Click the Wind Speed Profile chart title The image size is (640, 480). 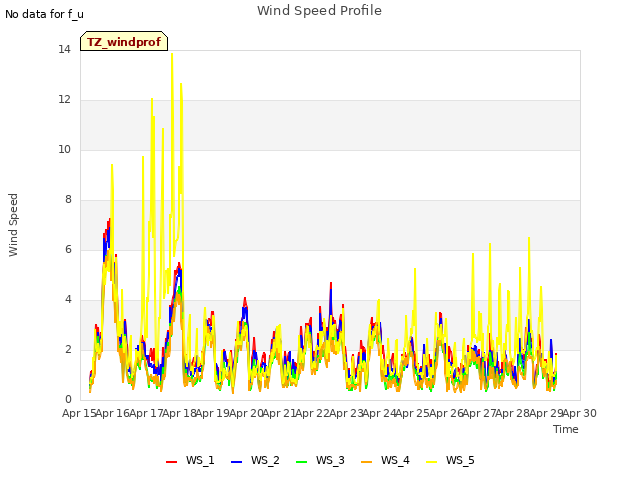[319, 11]
